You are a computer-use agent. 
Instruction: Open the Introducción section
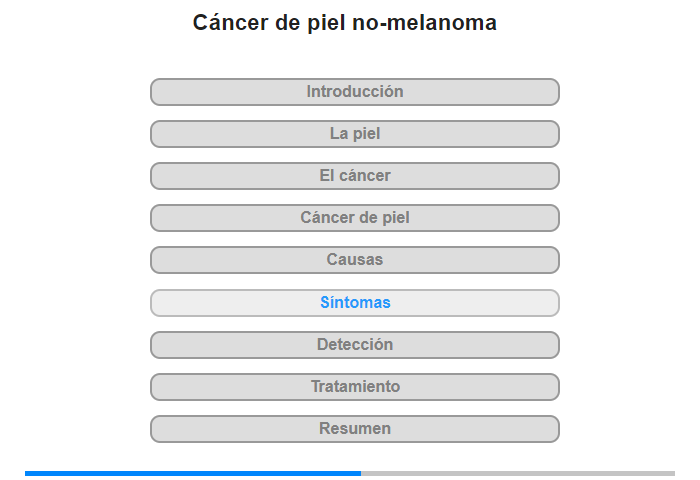(355, 92)
